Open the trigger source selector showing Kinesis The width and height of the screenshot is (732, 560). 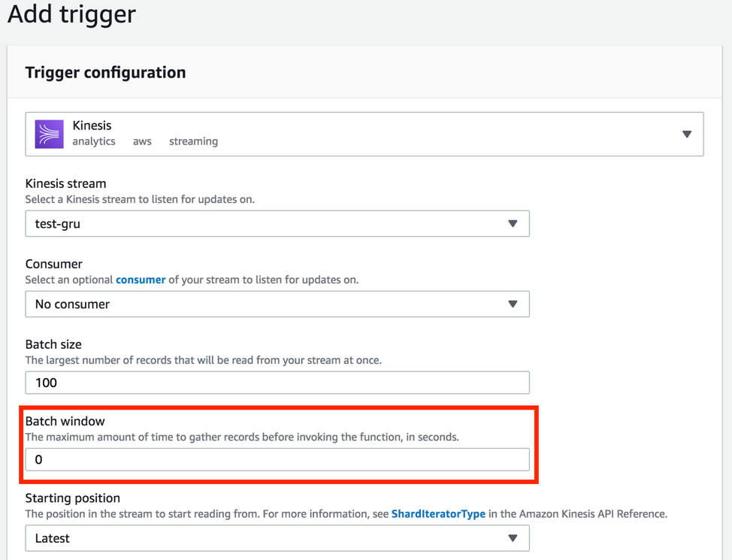365,133
